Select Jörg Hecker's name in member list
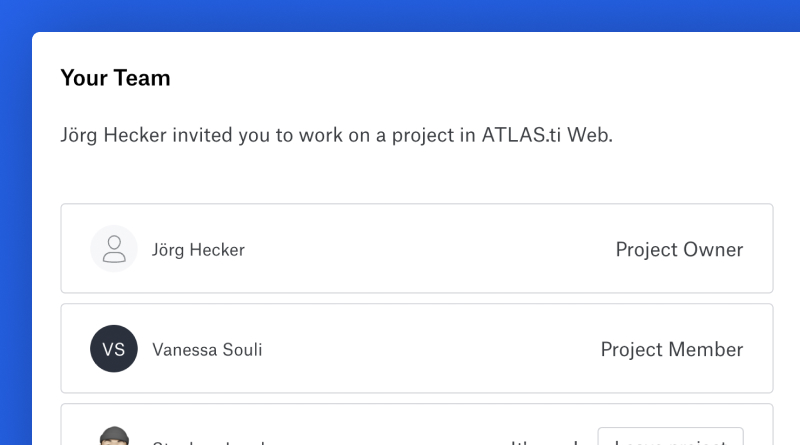Image resolution: width=800 pixels, height=445 pixels. pos(198,250)
